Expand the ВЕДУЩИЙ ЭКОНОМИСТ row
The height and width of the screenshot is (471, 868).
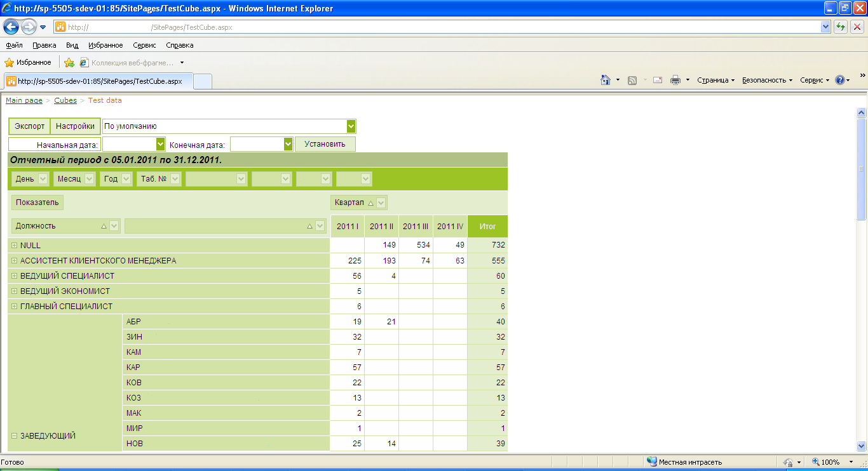click(14, 291)
